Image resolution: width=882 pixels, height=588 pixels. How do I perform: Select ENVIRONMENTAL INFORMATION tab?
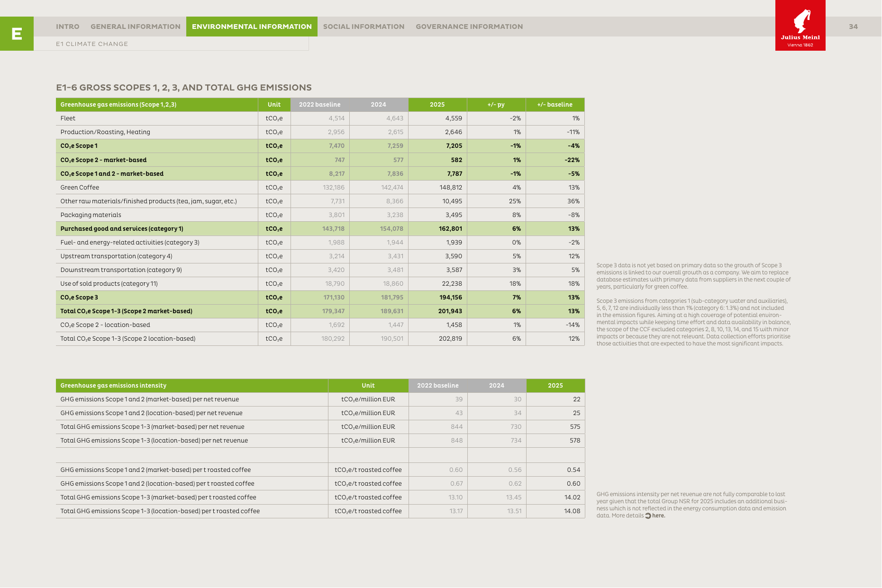252,27
